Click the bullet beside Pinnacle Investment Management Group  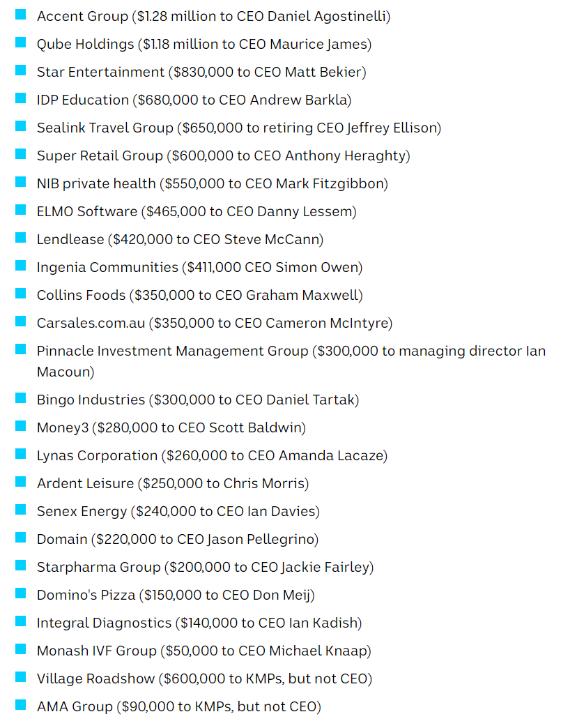coord(21,349)
